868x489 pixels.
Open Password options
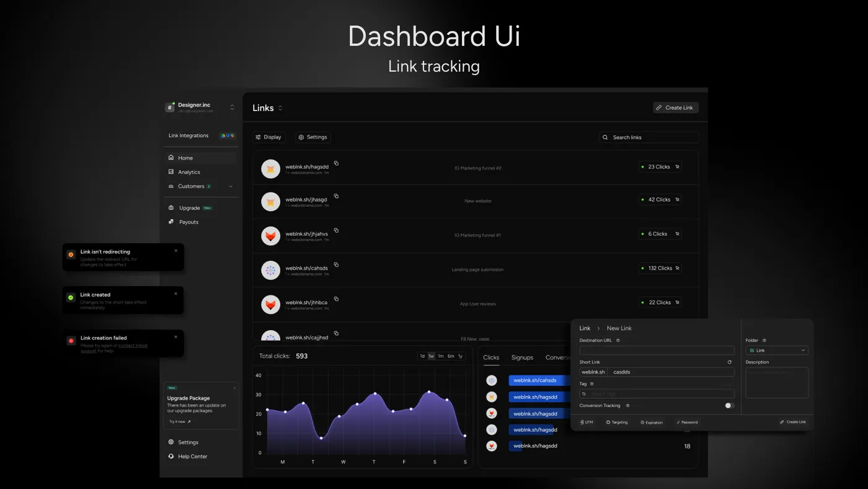[687, 422]
